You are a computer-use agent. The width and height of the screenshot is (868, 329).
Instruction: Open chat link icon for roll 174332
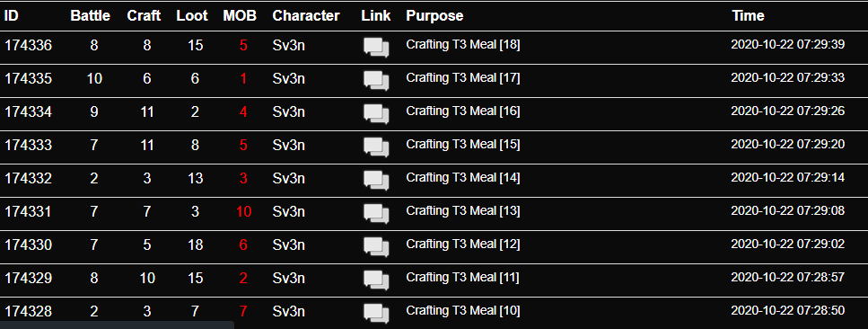pos(376,181)
